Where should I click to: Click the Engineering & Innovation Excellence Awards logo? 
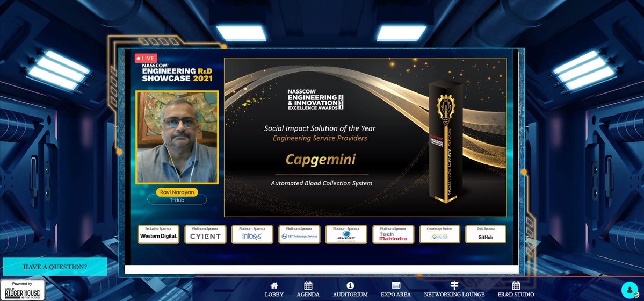(x=315, y=99)
